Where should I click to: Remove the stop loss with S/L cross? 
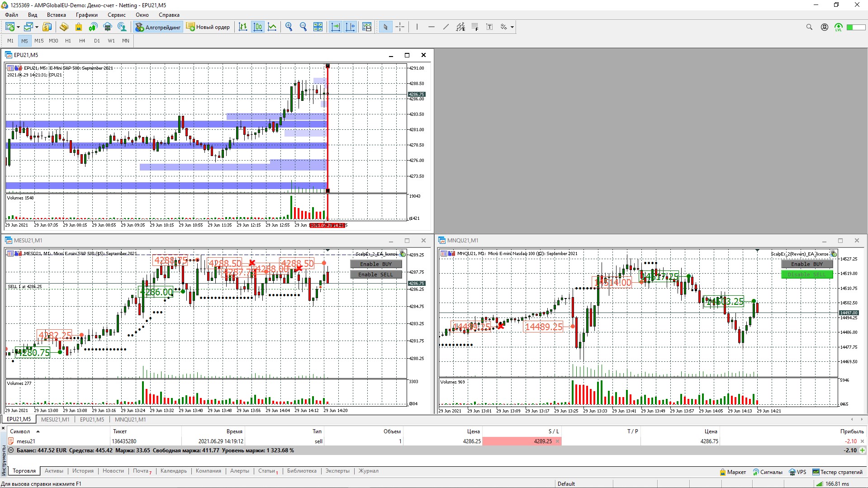click(x=557, y=441)
